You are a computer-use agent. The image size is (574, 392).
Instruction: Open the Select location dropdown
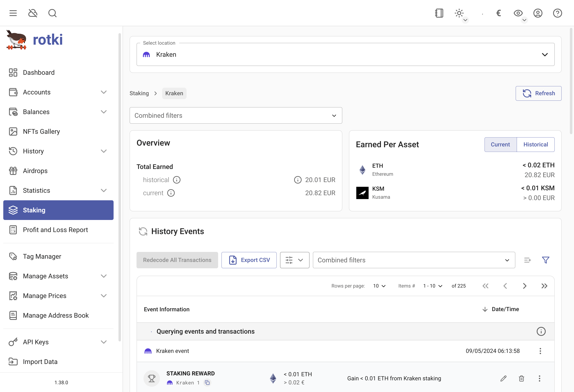(x=346, y=54)
